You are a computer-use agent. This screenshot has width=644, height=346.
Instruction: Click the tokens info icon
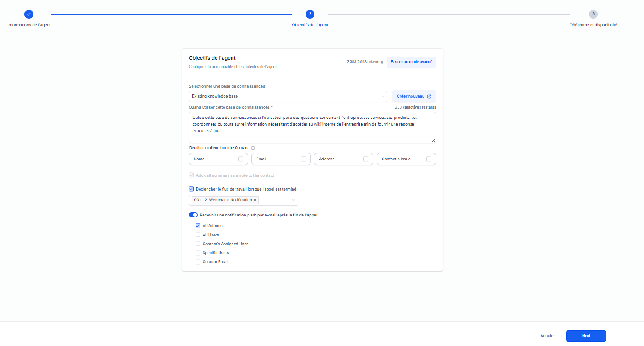tap(382, 62)
